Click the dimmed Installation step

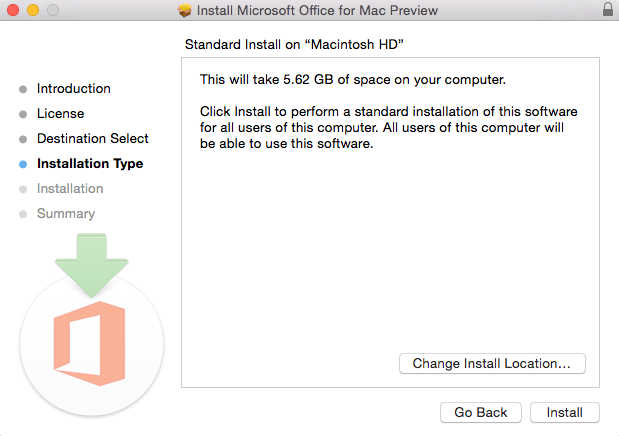70,189
